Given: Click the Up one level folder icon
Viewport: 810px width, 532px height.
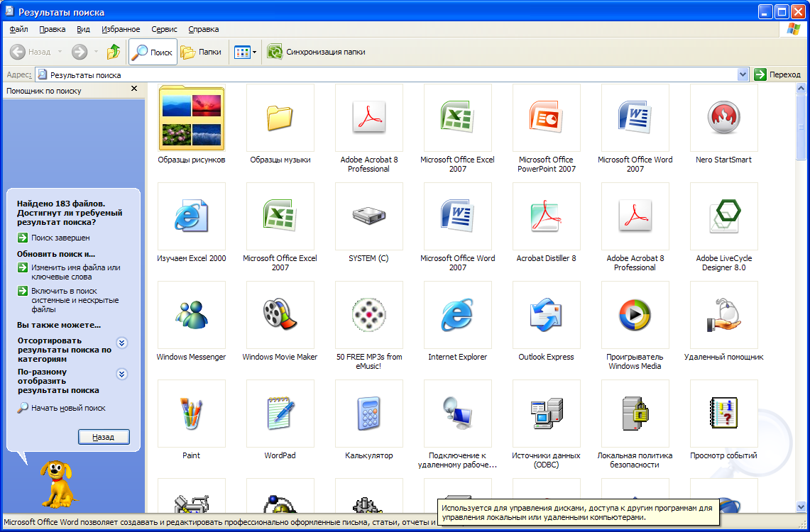Looking at the screenshot, I should coord(114,52).
